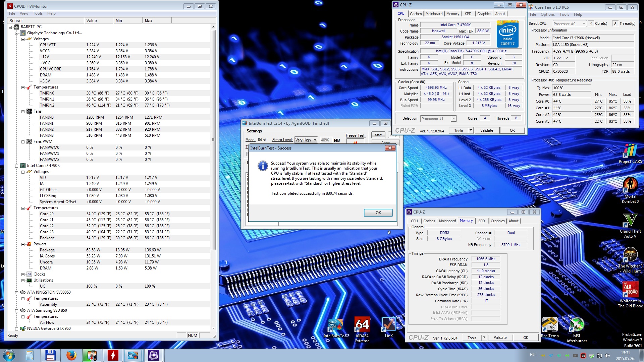
Task: Collapse the Powers section
Action: 23,244
